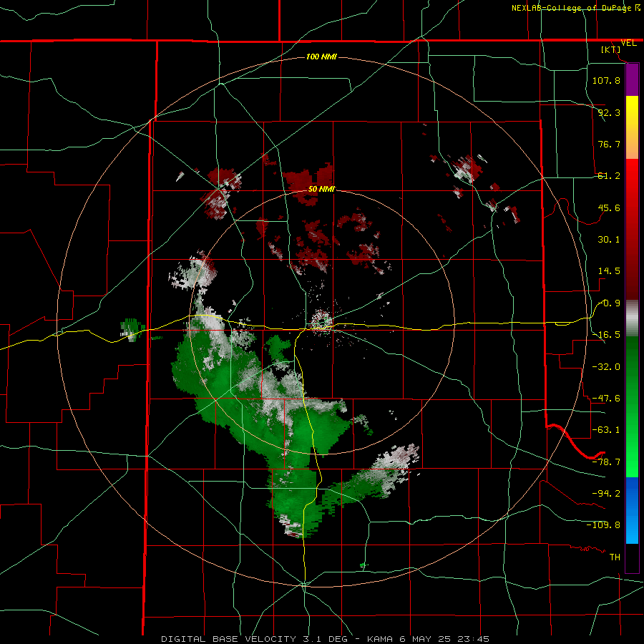The height and width of the screenshot is (644, 644).
Task: Click the -94.2 velocity scale value
Action: coord(606,493)
